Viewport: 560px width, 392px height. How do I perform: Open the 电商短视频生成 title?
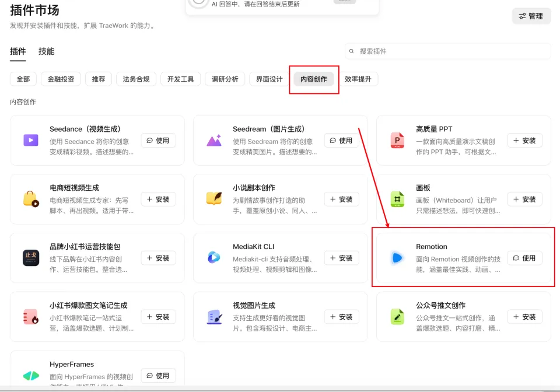[74, 188]
